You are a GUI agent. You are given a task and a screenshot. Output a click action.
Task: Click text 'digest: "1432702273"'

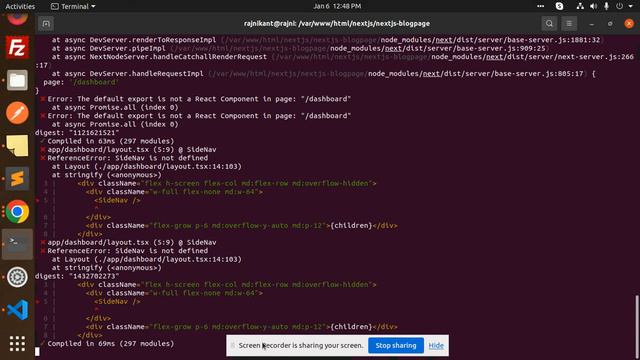tap(77, 276)
